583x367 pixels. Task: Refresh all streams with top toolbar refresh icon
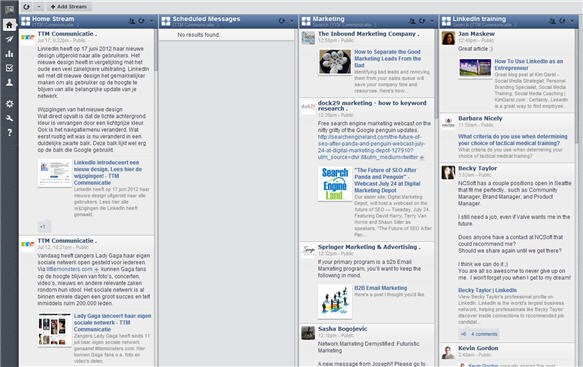26,6
